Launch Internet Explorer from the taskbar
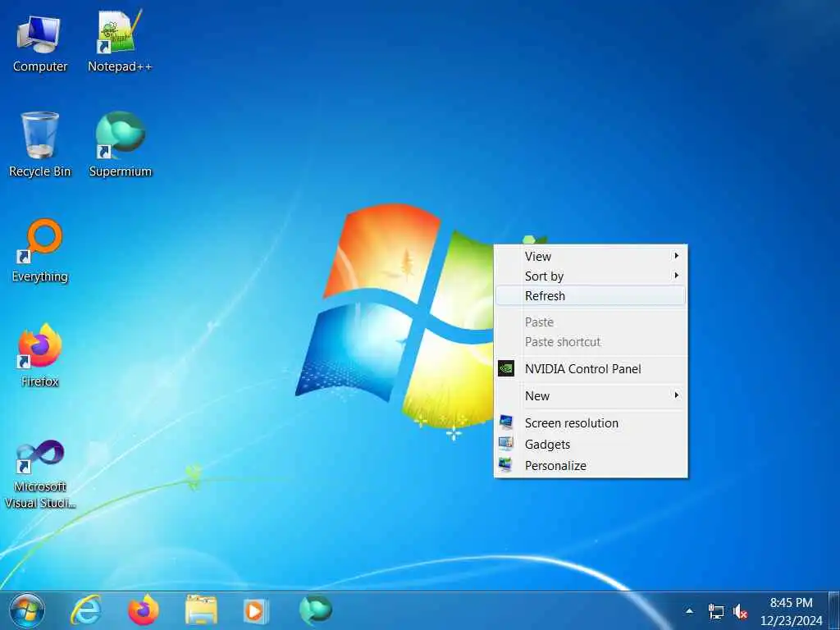This screenshot has height=630, width=840. click(85, 610)
